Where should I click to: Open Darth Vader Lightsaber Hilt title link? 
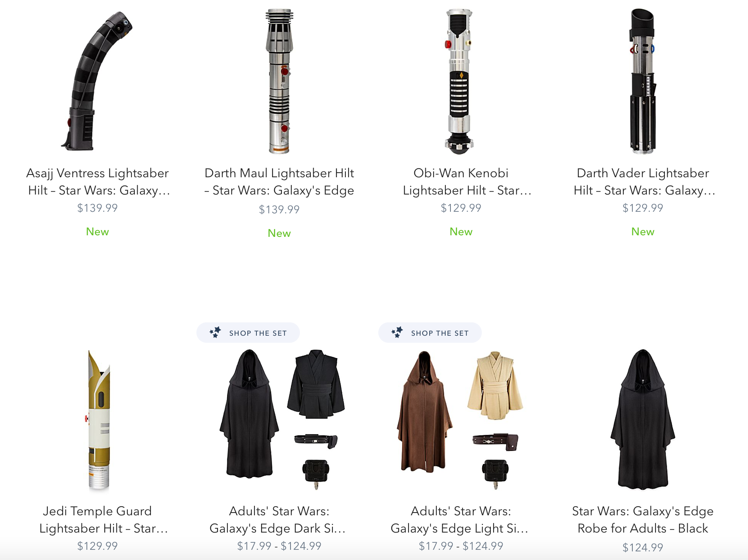coord(643,182)
